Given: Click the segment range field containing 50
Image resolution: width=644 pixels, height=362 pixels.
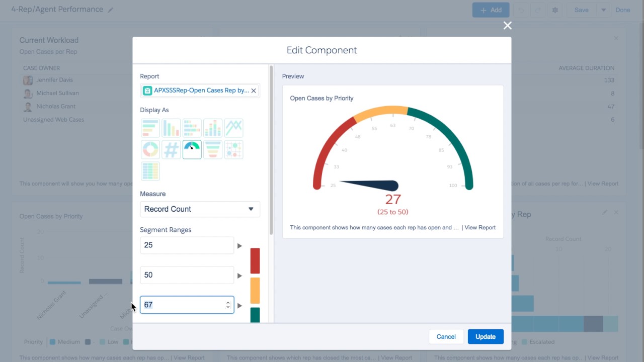Looking at the screenshot, I should coord(187,275).
